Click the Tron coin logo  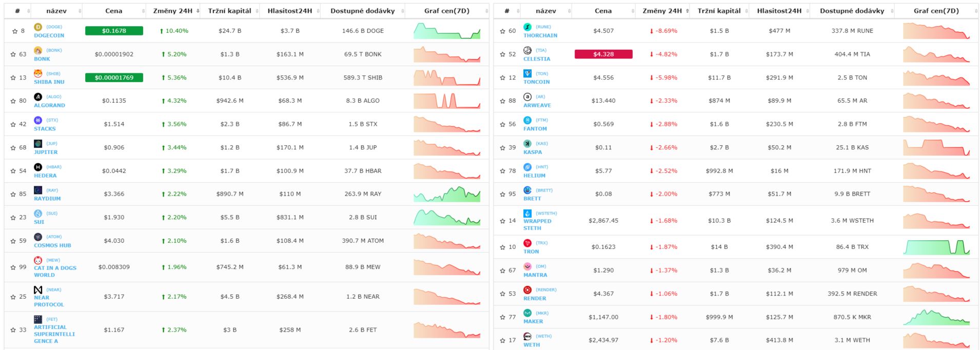pos(527,243)
